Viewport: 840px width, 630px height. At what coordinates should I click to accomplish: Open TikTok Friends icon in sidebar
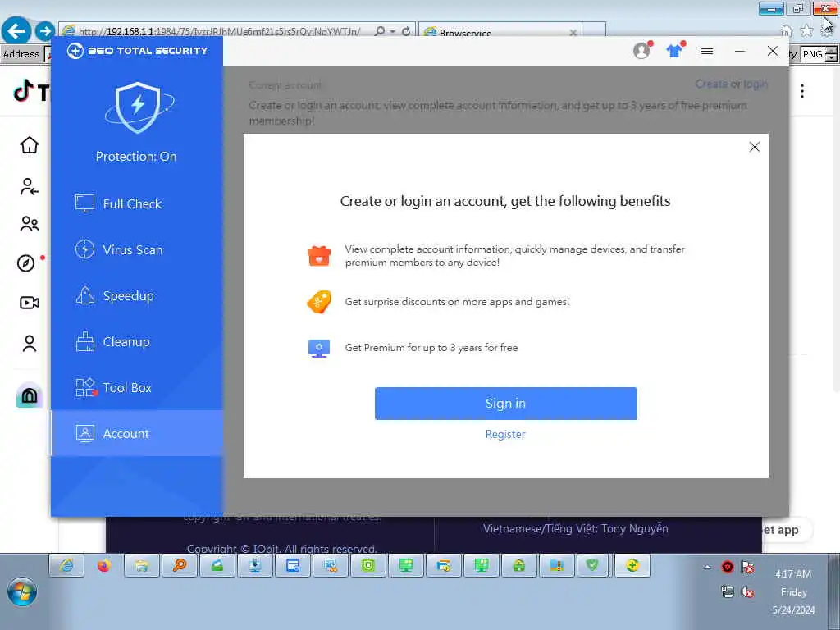30,223
